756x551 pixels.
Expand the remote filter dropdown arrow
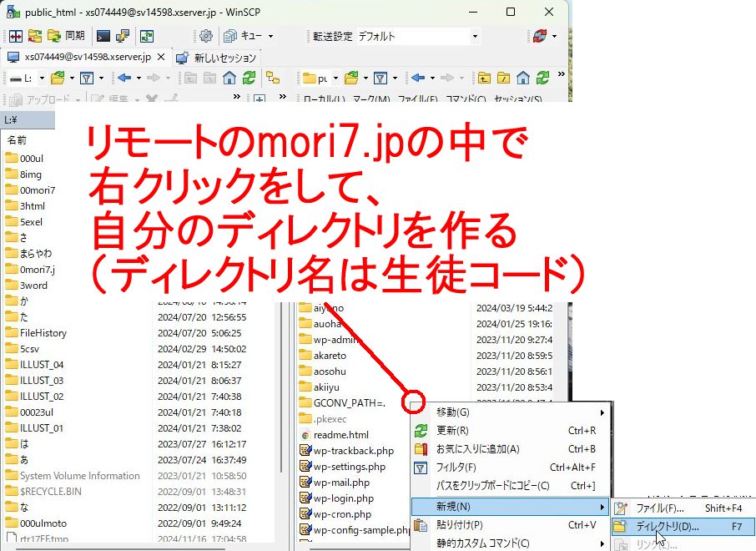pyautogui.click(x=395, y=78)
